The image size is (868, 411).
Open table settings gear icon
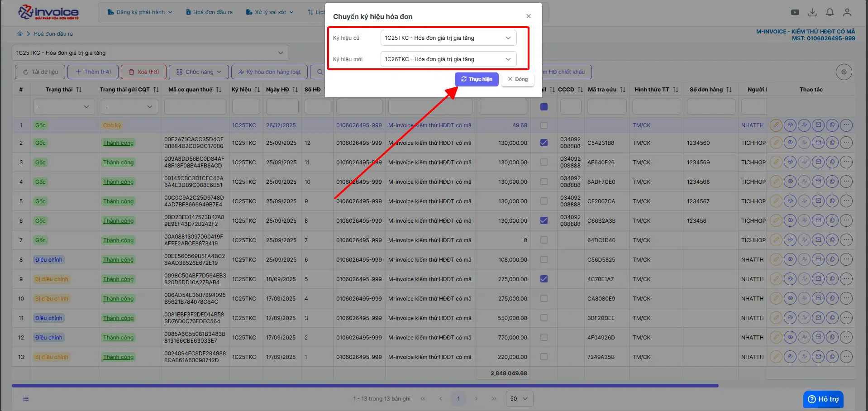click(x=844, y=72)
